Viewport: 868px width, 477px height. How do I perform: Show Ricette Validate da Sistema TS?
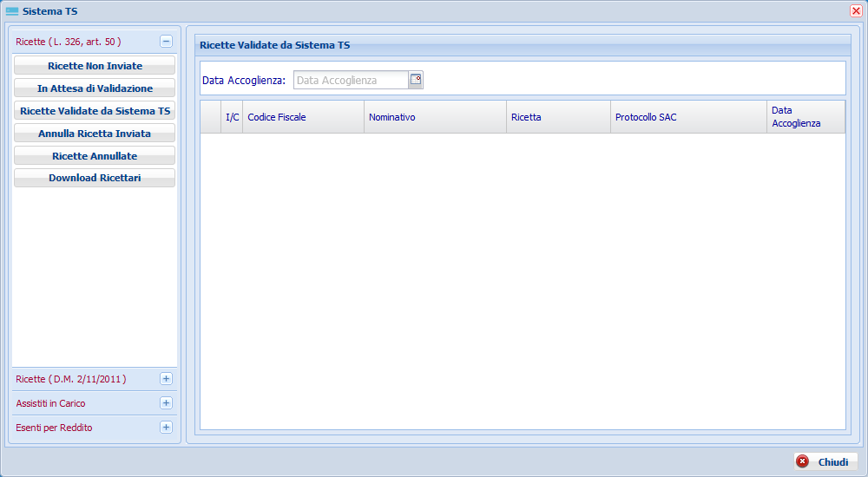click(95, 111)
